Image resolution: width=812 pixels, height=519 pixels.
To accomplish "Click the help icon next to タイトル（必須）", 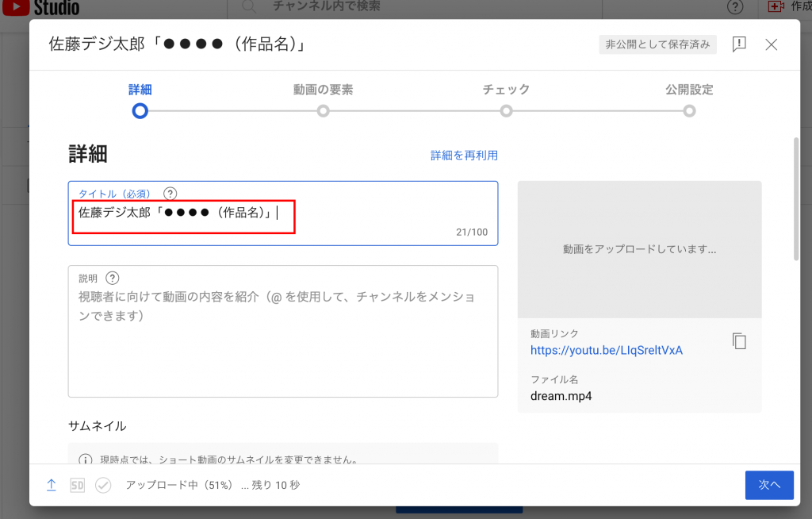I will click(x=170, y=194).
